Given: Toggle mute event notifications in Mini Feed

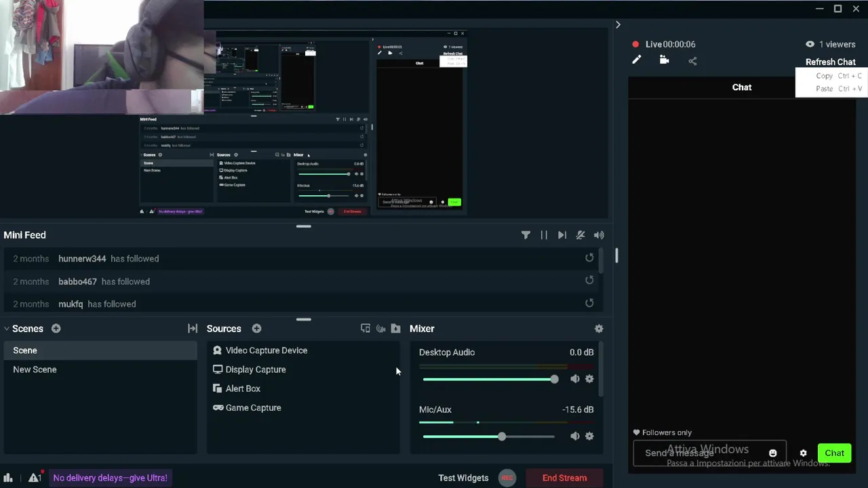Looking at the screenshot, I should tap(580, 235).
